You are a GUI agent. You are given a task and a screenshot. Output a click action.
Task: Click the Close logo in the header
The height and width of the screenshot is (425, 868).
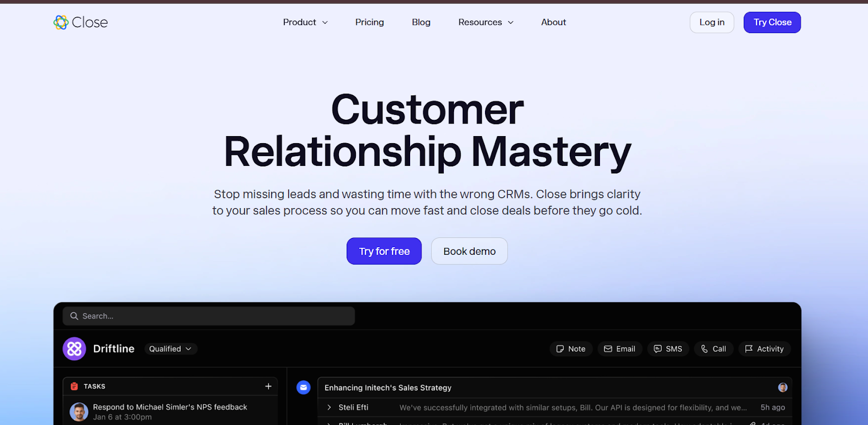[80, 22]
